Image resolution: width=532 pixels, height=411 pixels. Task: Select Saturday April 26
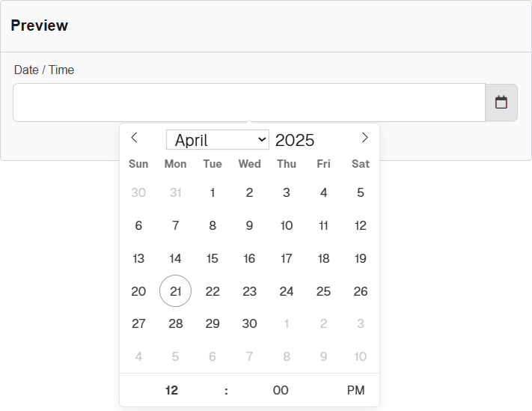coord(361,291)
